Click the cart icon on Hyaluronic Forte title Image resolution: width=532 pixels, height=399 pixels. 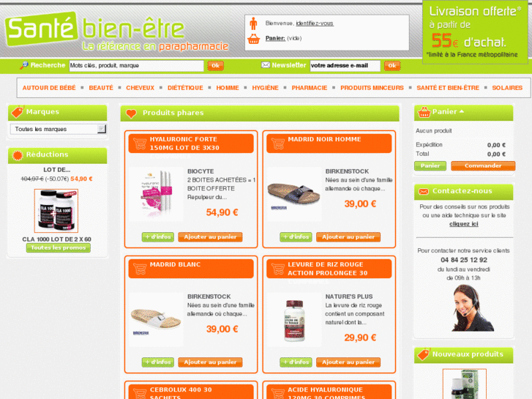140,143
